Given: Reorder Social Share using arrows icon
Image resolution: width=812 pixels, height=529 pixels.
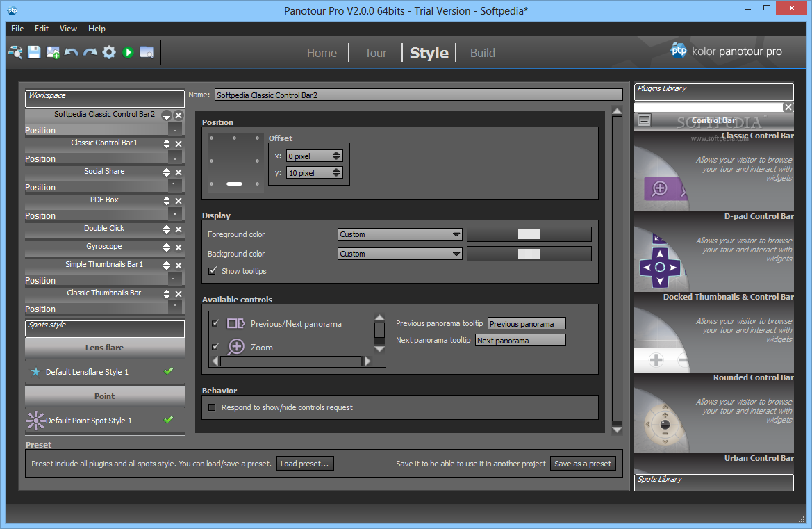Looking at the screenshot, I should tap(166, 172).
